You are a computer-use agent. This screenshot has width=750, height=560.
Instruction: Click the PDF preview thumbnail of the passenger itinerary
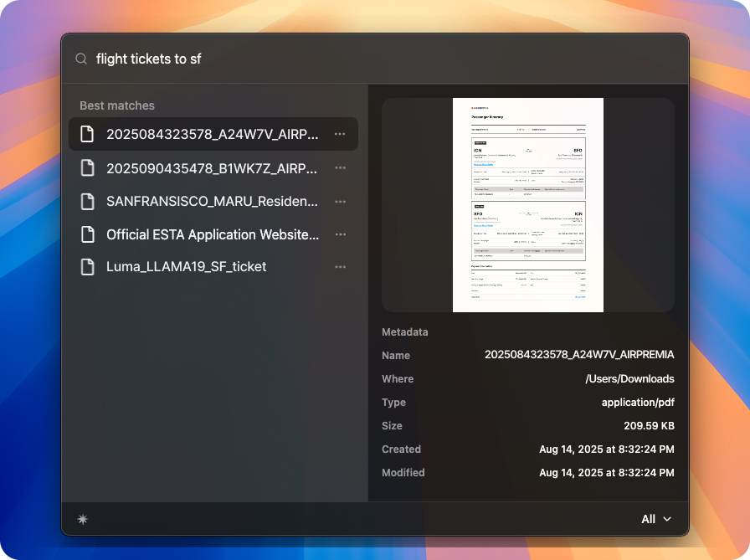point(527,204)
